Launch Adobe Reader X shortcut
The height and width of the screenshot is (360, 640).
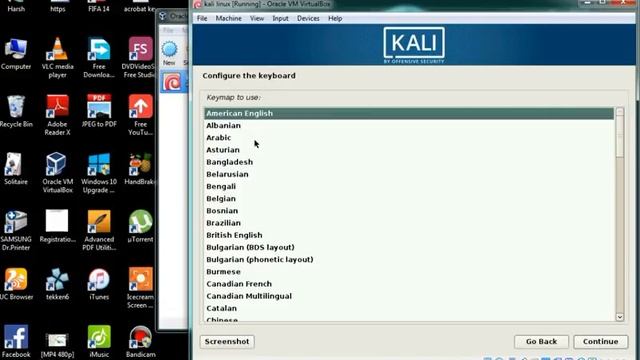pyautogui.click(x=58, y=116)
